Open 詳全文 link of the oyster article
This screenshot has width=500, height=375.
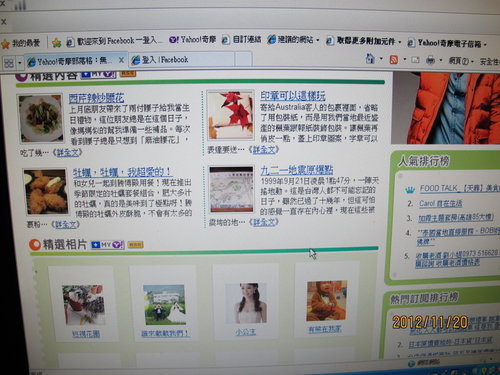pos(66,224)
